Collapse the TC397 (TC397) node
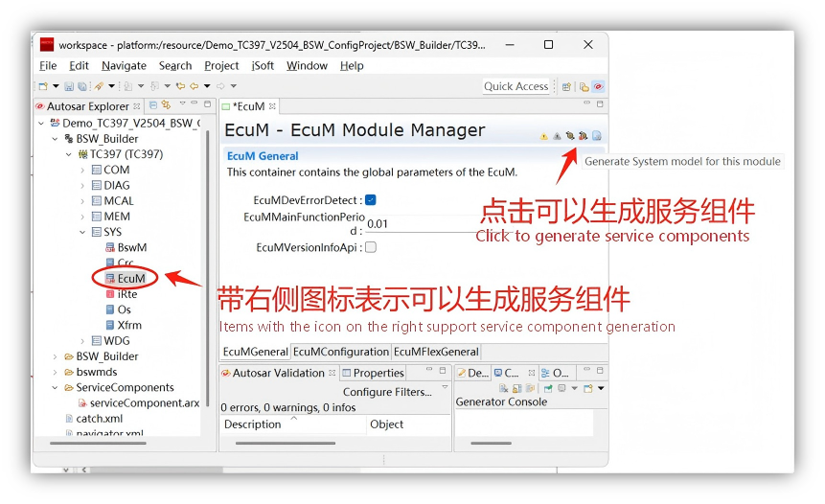The image size is (825, 504). coord(69,154)
